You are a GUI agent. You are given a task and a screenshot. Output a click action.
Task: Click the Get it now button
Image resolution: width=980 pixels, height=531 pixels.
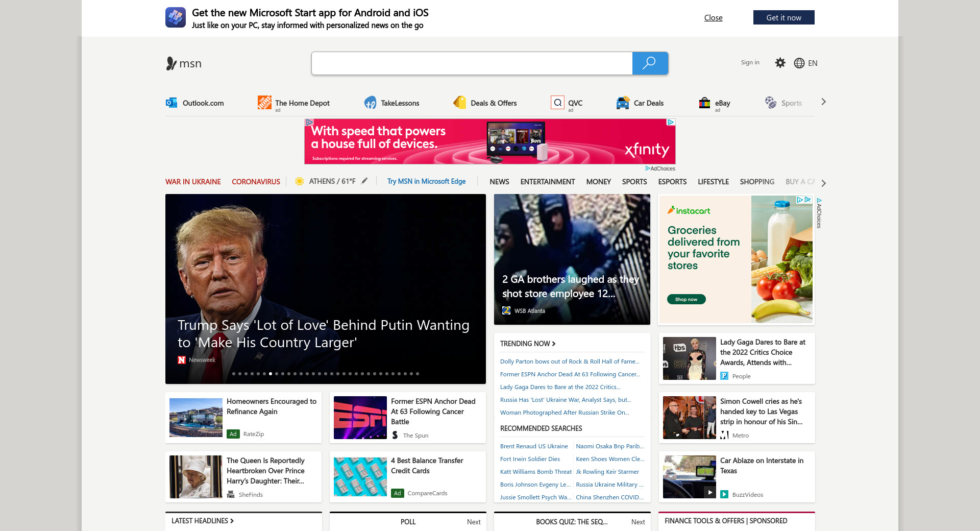click(x=783, y=17)
